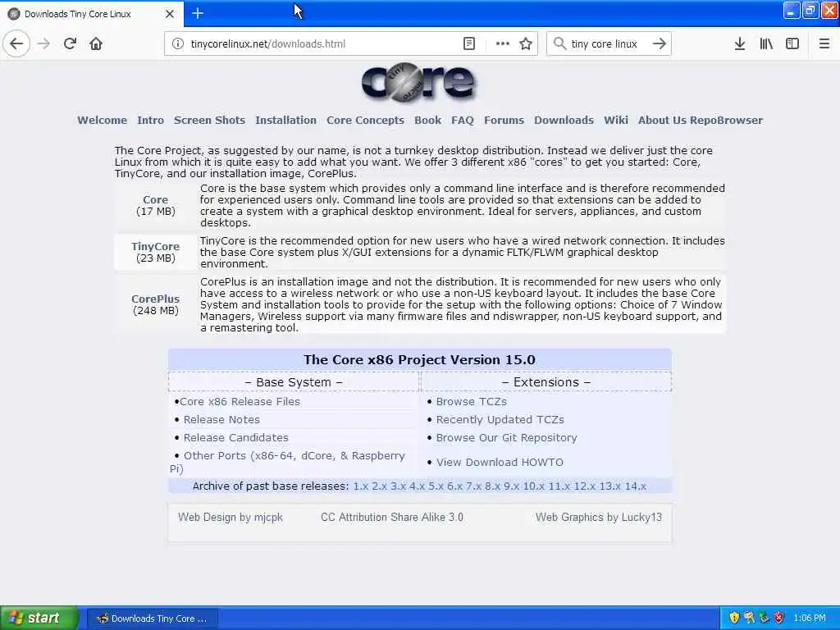Open the Welcome page link
This screenshot has height=630, width=840.
102,121
